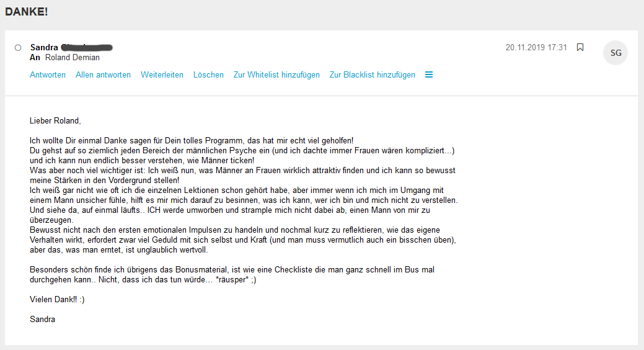Image resolution: width=644 pixels, height=350 pixels.
Task: Delete the message with Löschen
Action: [x=208, y=75]
